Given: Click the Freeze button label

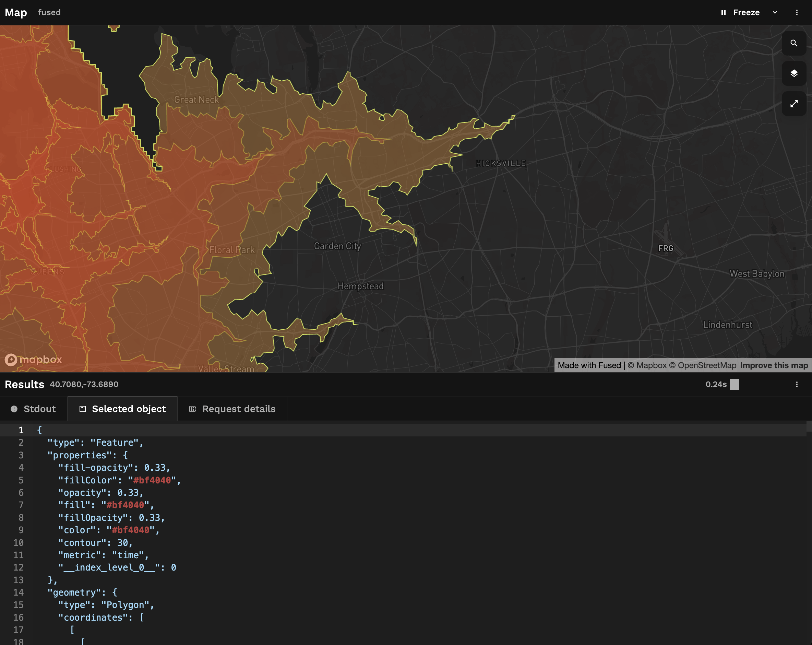Looking at the screenshot, I should point(746,12).
